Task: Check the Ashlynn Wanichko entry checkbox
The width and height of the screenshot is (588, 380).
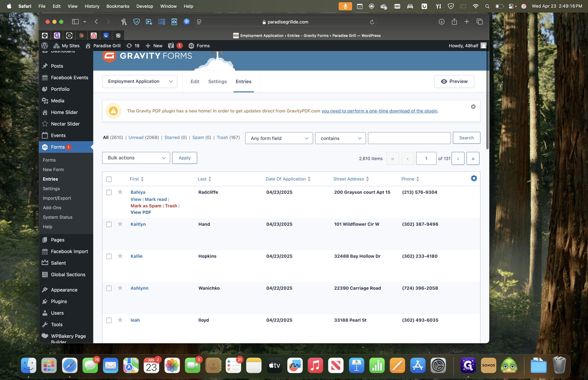Action: [109, 288]
